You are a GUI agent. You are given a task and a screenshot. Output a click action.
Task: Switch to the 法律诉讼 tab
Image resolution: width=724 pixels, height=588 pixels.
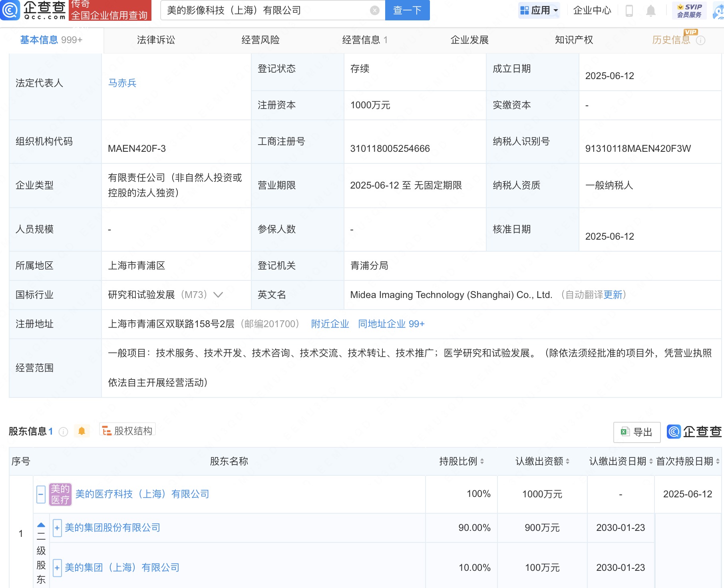[x=156, y=40]
